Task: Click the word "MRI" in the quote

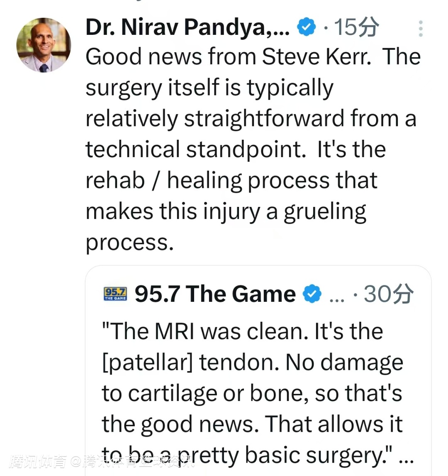Action: (x=174, y=332)
